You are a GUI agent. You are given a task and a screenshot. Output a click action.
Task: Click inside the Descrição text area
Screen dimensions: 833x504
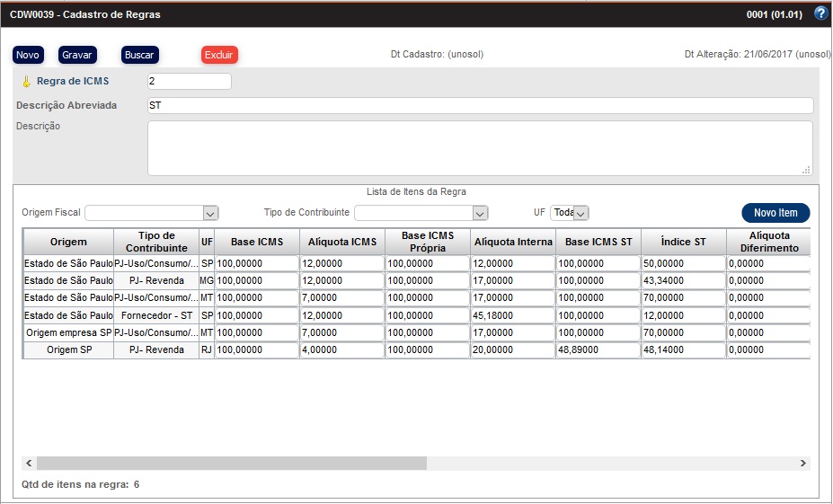(x=480, y=147)
